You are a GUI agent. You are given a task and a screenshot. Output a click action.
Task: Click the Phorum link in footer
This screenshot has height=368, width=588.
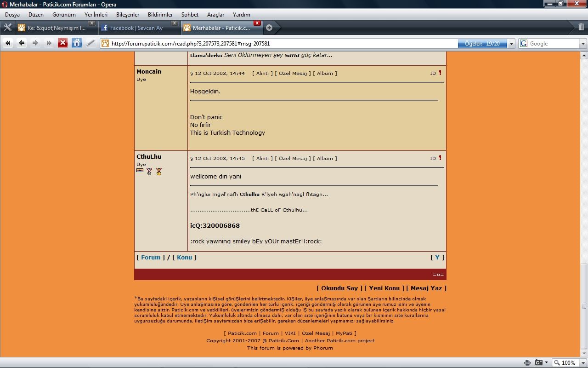[x=323, y=348]
